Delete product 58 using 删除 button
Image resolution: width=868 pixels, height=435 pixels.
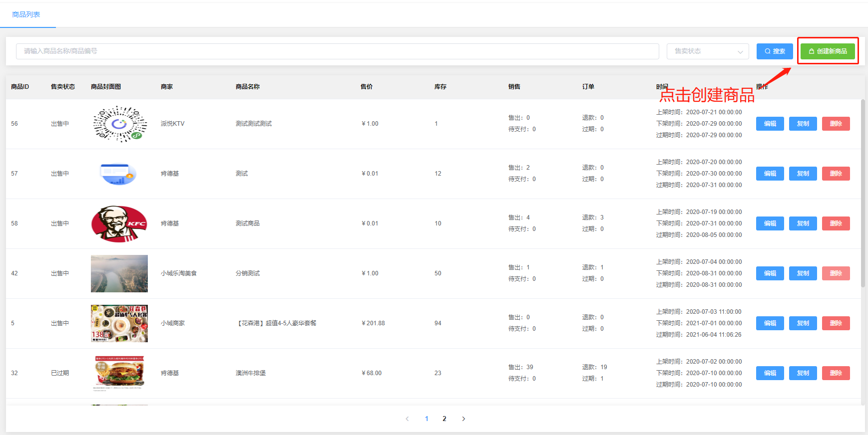pos(836,223)
